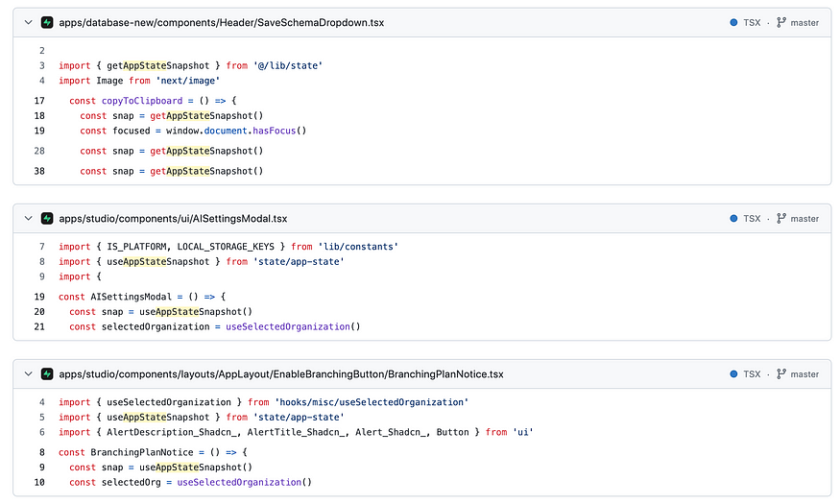Click the "const AISettingsModal = () => {" line
The height and width of the screenshot is (504, 840).
142,297
